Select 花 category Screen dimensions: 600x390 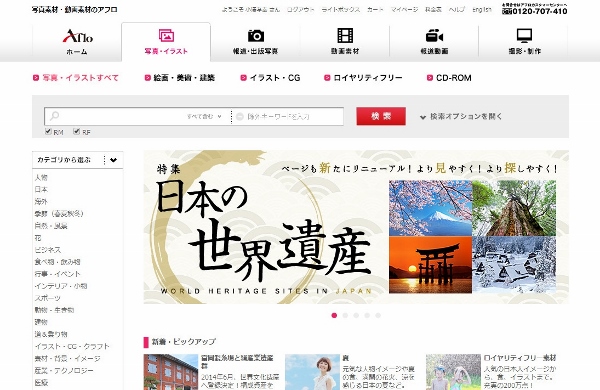pyautogui.click(x=38, y=238)
